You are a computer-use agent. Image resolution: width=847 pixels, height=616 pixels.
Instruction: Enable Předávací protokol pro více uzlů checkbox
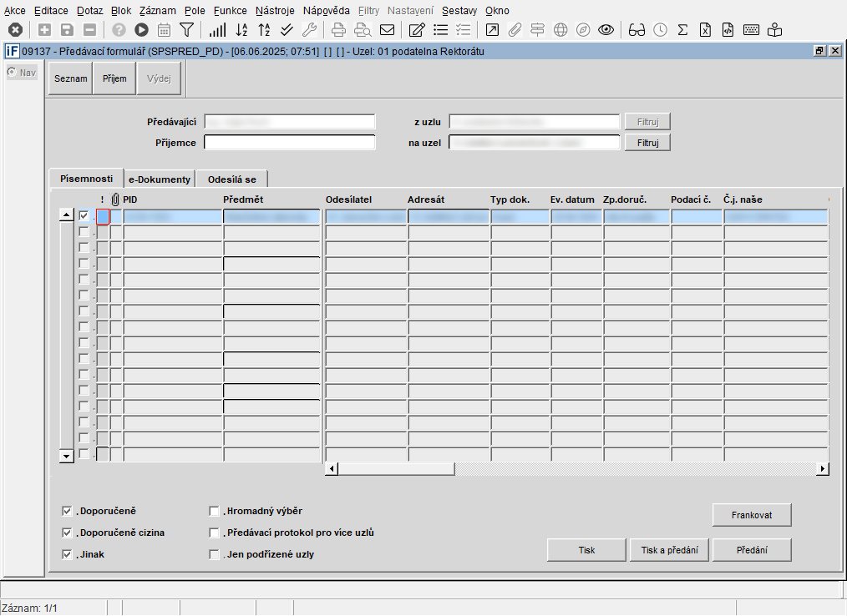click(x=214, y=533)
